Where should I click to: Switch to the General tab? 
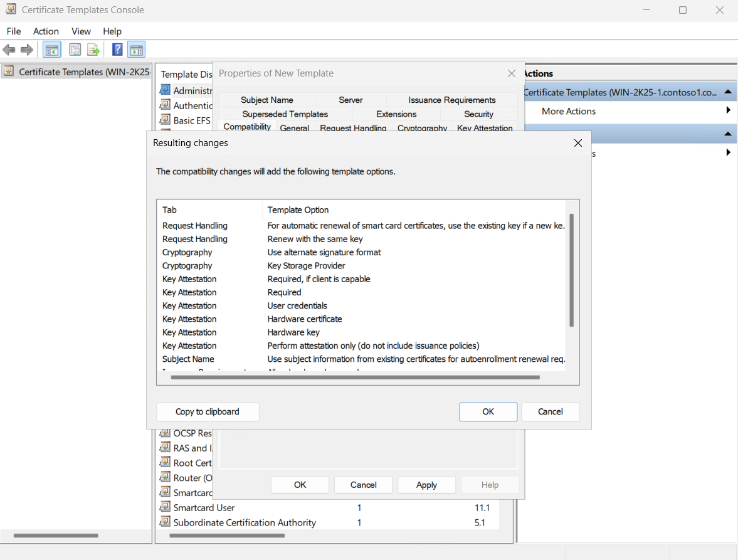tap(295, 127)
